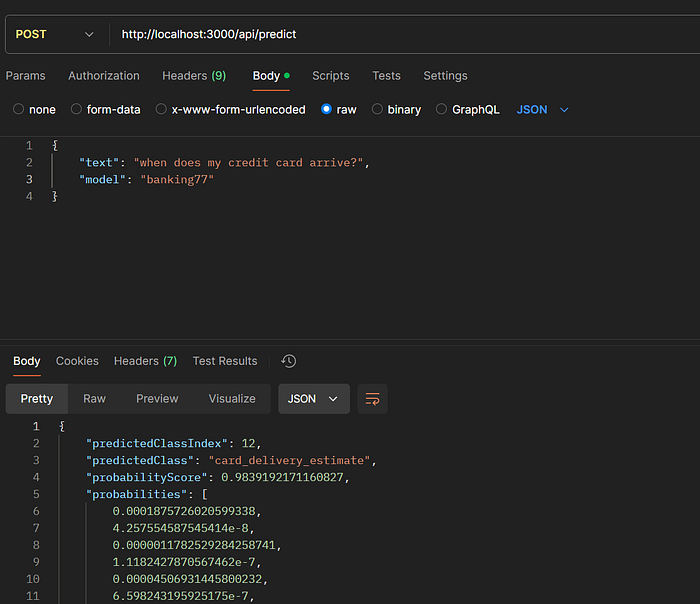Screen dimensions: 700x604
Task: Toggle word wrap icon in response toolbar
Action: pyautogui.click(x=372, y=399)
